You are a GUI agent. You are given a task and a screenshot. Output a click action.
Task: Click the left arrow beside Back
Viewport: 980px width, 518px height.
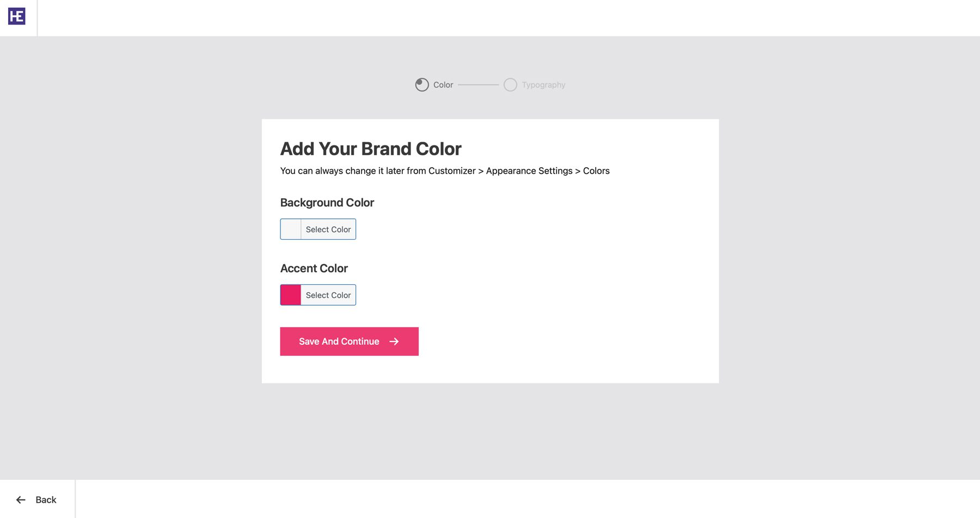click(21, 500)
